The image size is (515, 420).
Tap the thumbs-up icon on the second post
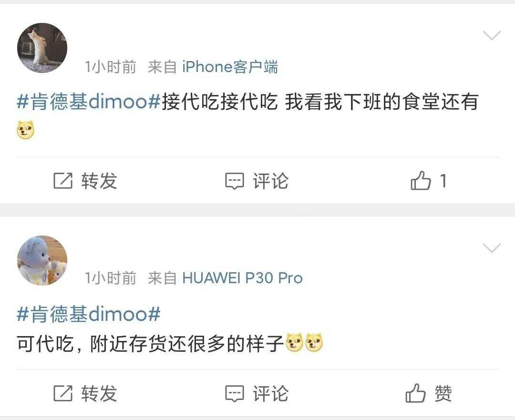415,393
